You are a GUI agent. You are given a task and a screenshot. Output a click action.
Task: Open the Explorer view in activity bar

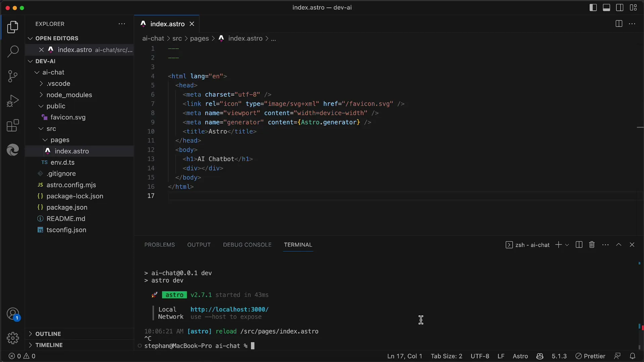[x=12, y=27]
